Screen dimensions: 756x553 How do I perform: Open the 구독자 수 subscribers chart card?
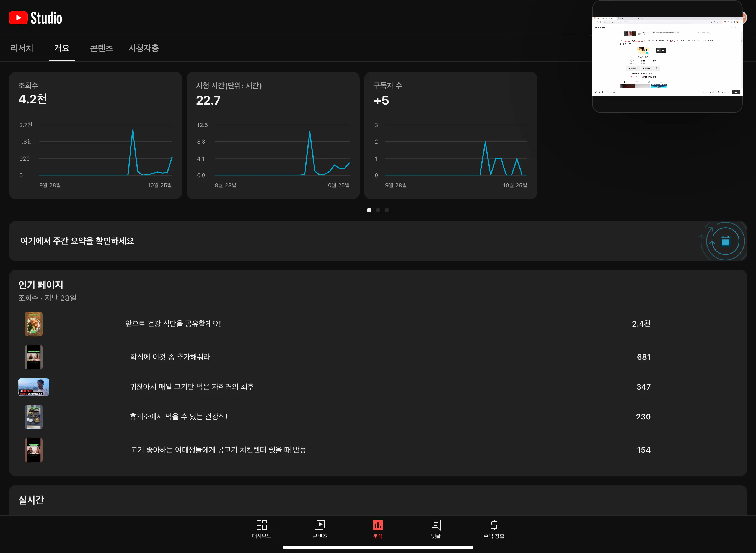pos(450,135)
